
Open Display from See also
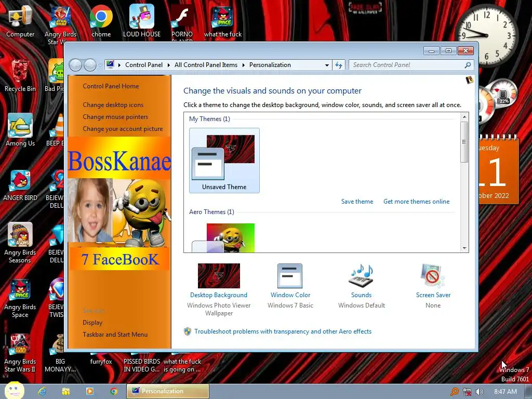click(x=92, y=323)
